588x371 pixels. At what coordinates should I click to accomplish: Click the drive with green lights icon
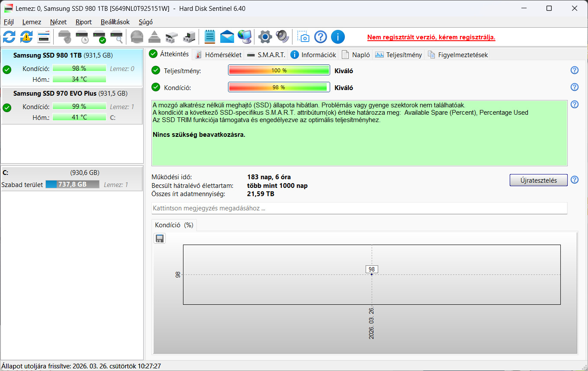point(189,37)
